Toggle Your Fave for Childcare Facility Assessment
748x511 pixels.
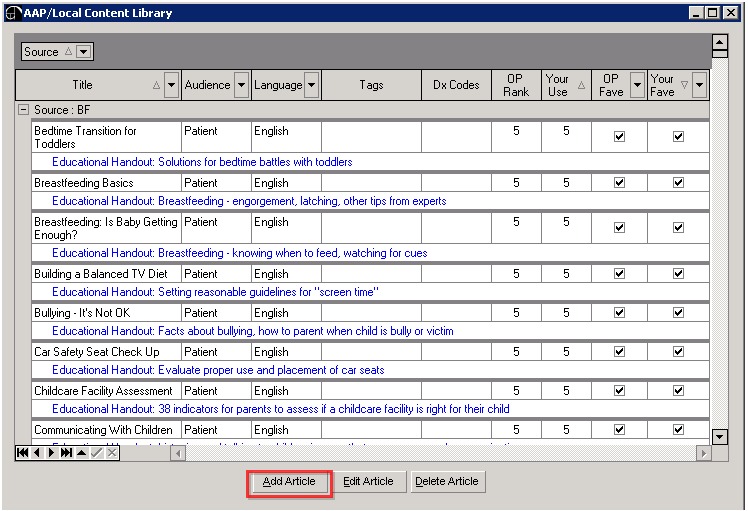678,391
